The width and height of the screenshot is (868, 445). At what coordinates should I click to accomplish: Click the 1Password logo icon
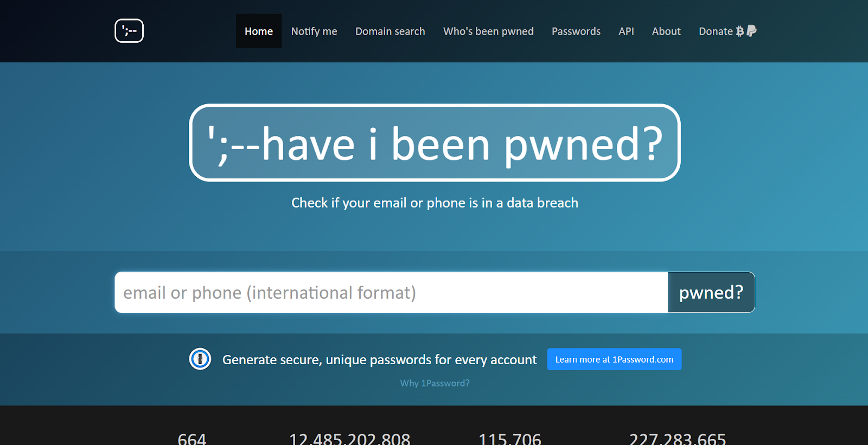point(200,359)
